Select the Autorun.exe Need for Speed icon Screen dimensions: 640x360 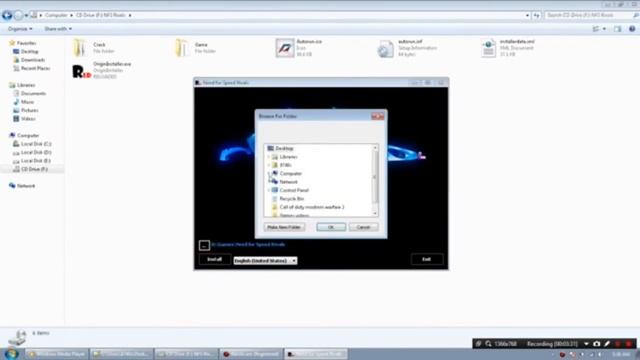[x=284, y=48]
